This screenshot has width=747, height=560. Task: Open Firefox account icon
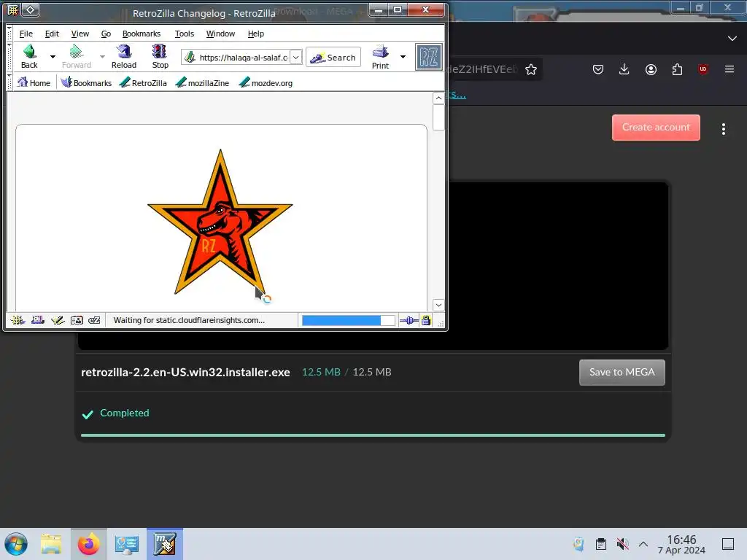[651, 69]
